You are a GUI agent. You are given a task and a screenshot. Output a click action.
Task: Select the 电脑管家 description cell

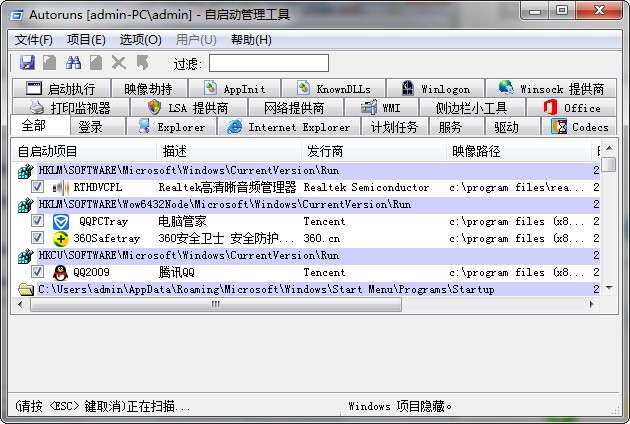pos(182,221)
